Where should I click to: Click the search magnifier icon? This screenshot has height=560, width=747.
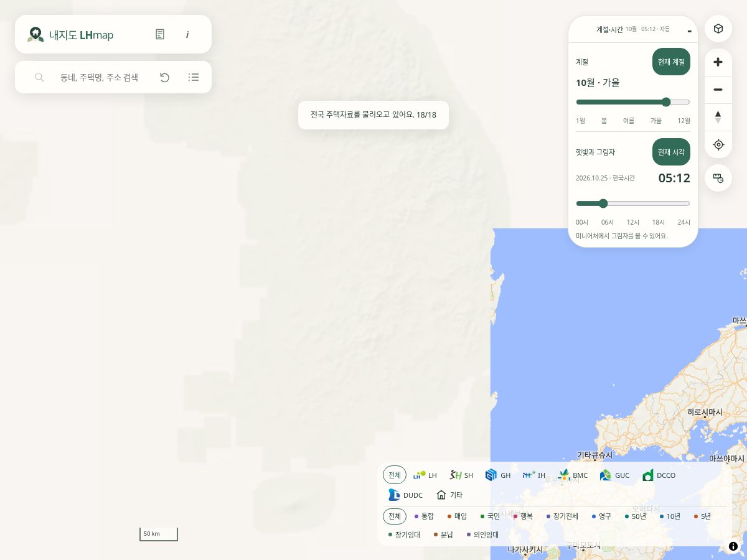point(39,77)
